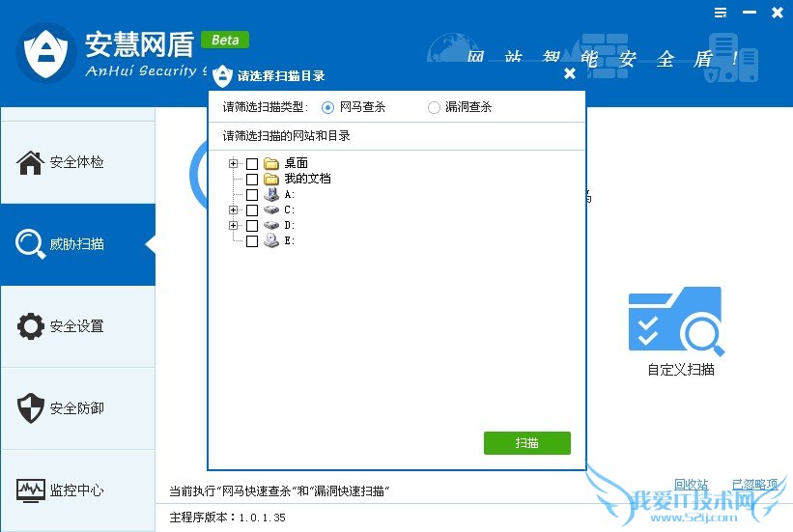Click the monitor icon for 监控中心

(30, 490)
